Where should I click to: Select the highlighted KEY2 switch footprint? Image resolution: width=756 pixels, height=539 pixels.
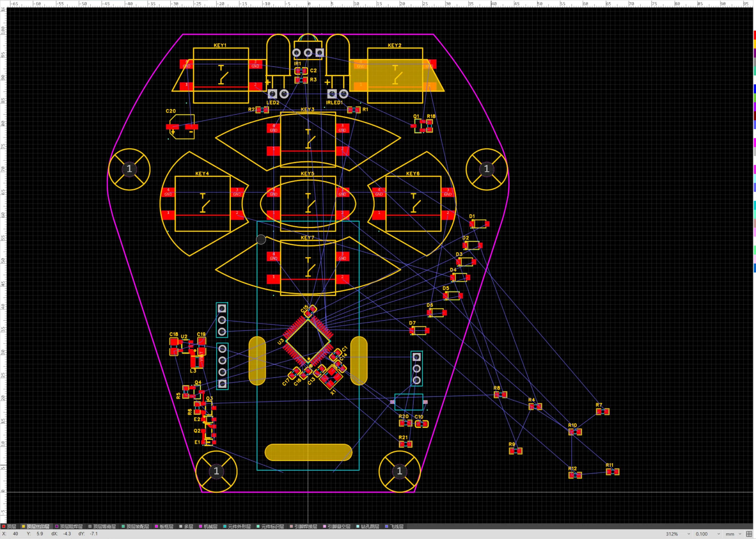395,75
